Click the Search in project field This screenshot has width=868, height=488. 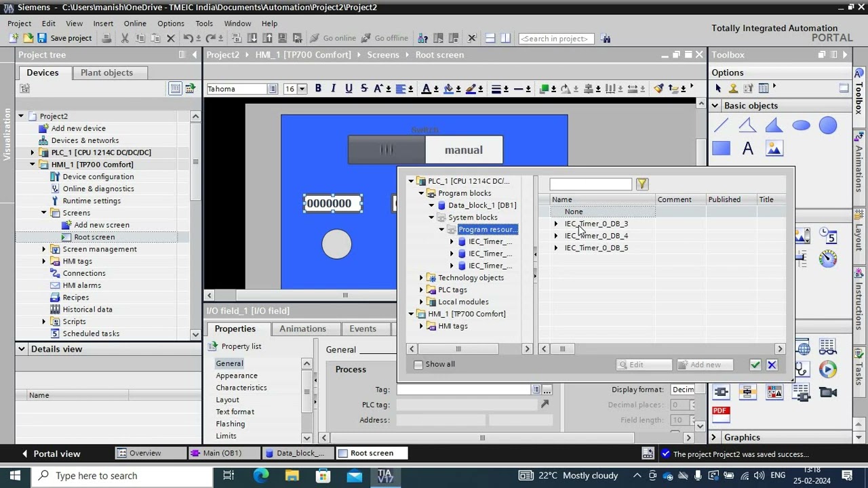pos(555,39)
